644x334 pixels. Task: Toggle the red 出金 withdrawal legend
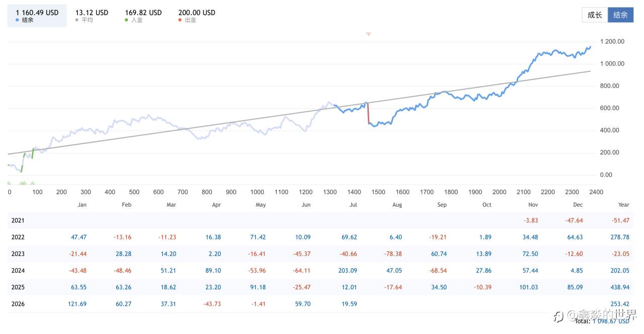(197, 16)
